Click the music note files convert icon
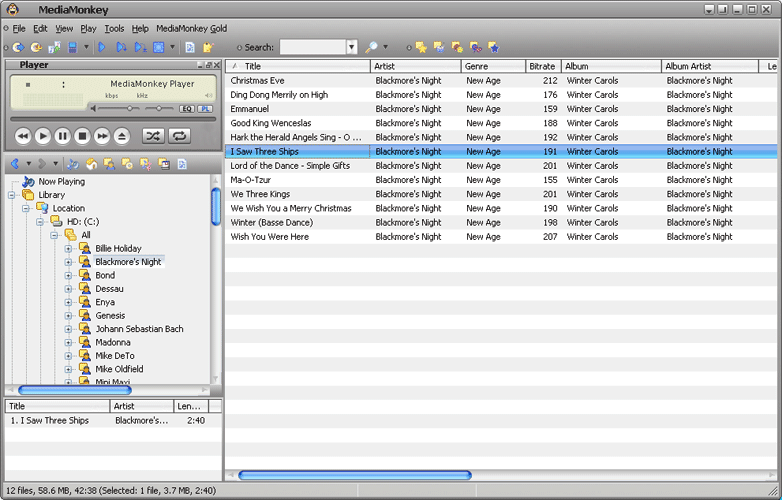 coord(54,47)
